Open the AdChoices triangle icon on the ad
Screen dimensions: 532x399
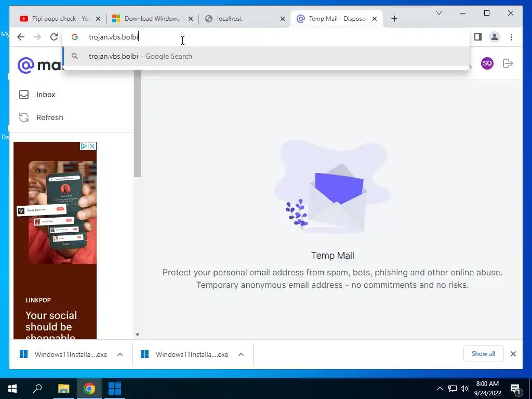click(84, 146)
